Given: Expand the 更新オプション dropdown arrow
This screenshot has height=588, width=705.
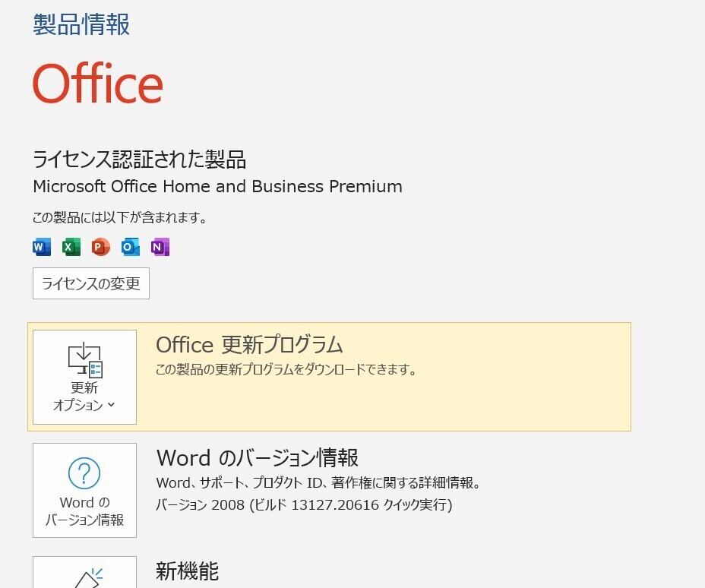Looking at the screenshot, I should coord(112,405).
